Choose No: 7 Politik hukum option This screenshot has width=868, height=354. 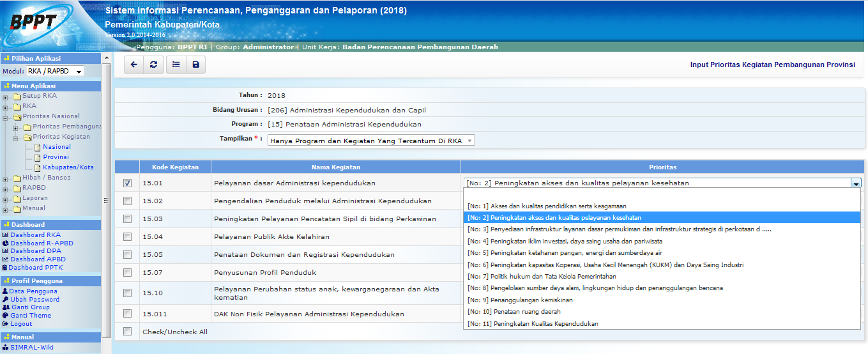[542, 277]
